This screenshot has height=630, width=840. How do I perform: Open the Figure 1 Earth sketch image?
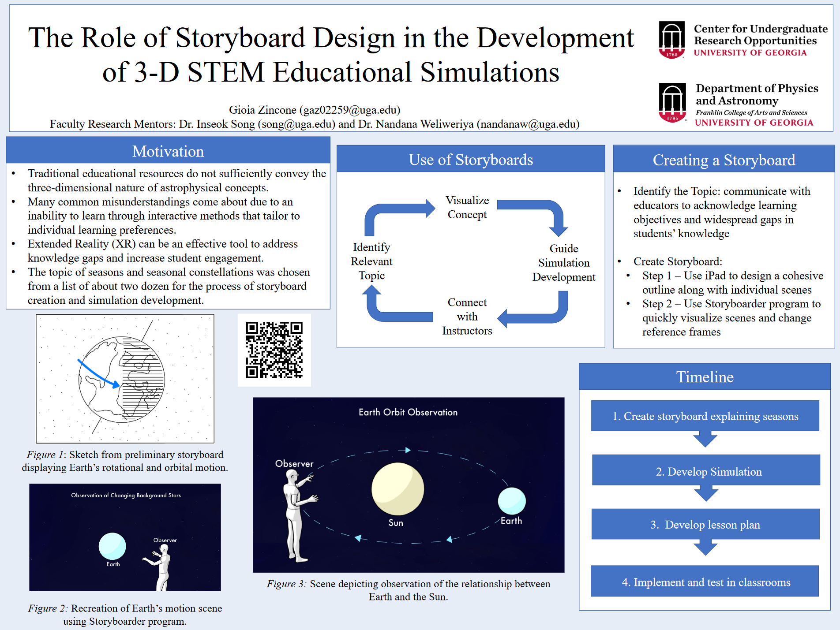coord(125,379)
